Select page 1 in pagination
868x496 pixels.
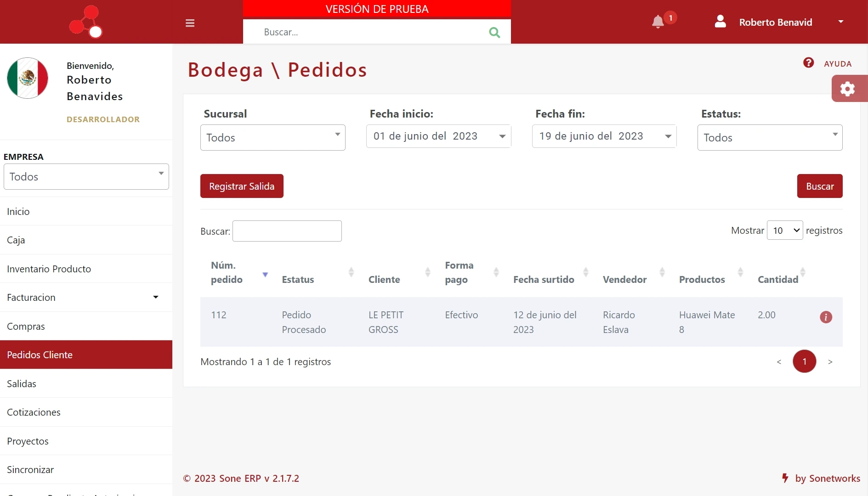click(804, 361)
